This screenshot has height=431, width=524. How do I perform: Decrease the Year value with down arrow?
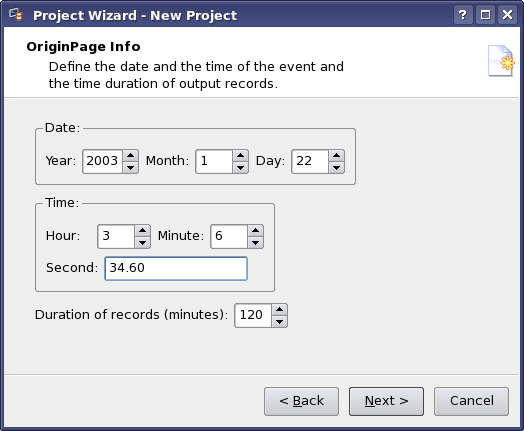coord(130,167)
